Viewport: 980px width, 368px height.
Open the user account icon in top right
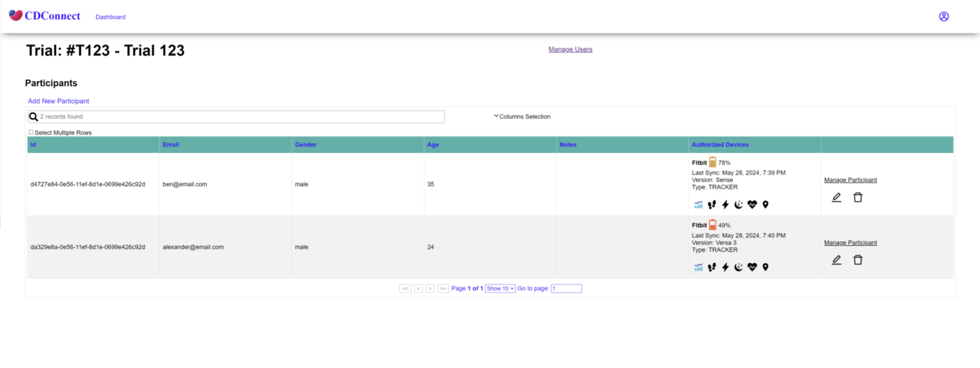click(x=944, y=16)
